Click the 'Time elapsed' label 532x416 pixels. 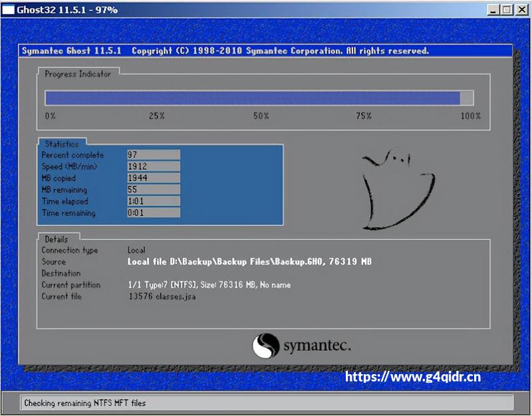(x=65, y=201)
